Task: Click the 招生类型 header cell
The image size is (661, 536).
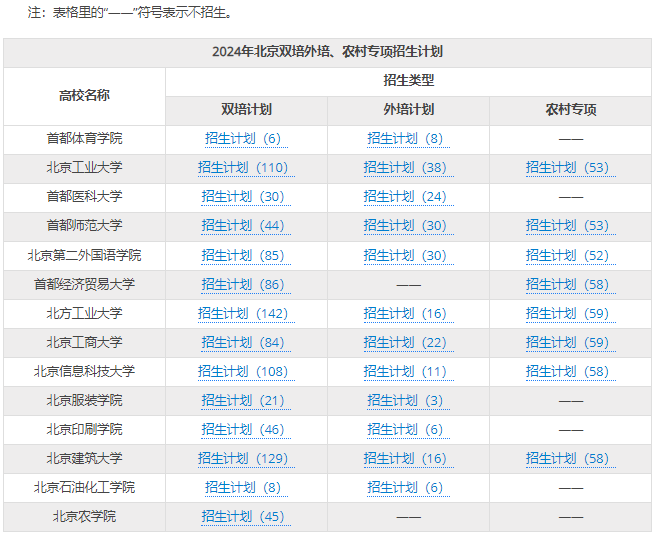Action: pos(408,82)
